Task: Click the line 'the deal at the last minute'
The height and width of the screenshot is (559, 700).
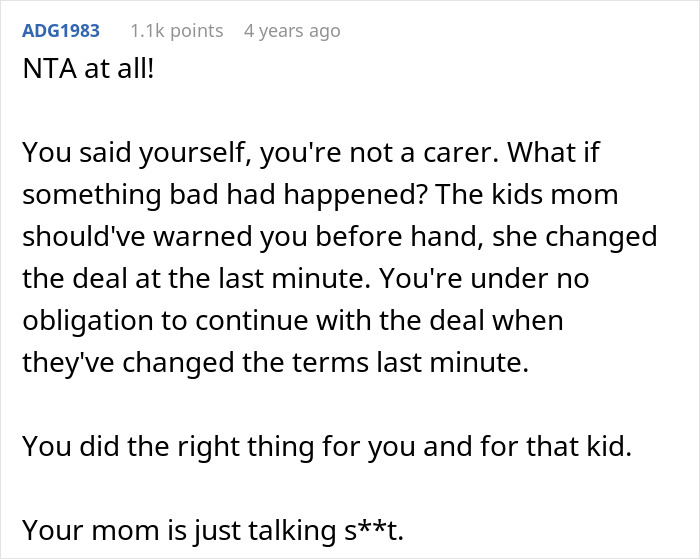Action: pos(250,280)
